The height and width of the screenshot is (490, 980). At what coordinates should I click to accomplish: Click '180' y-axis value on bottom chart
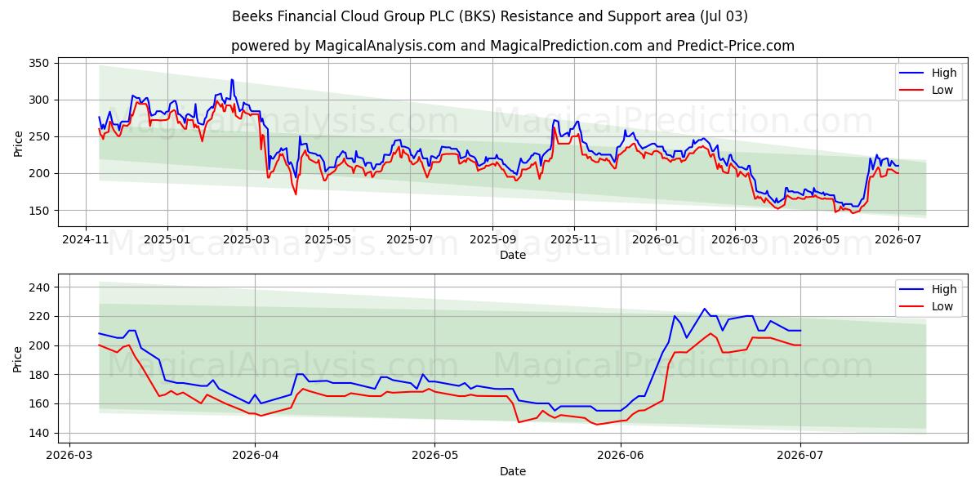40,375
